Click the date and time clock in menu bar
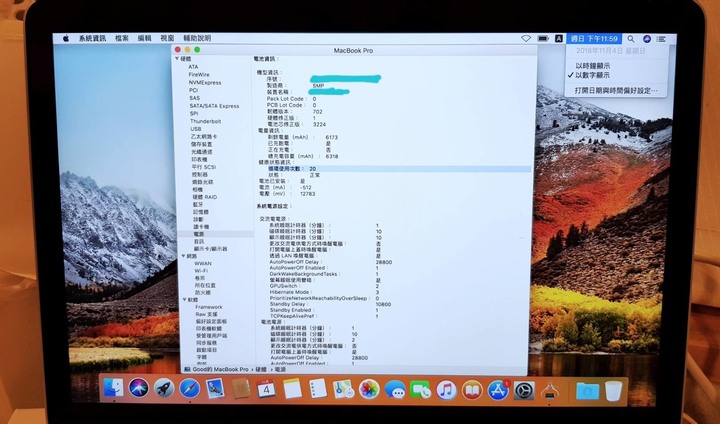The height and width of the screenshot is (424, 720). coord(594,39)
